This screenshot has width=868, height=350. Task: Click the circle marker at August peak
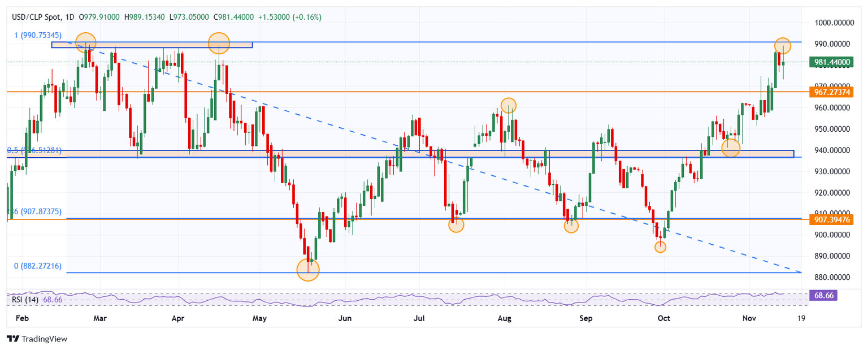click(x=509, y=105)
